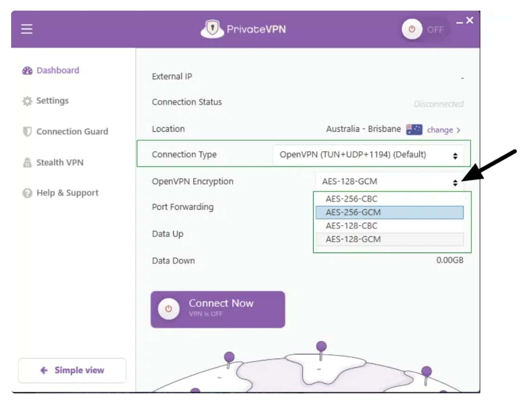
Task: Choose AES-256-GCM encryption option
Action: pos(389,212)
